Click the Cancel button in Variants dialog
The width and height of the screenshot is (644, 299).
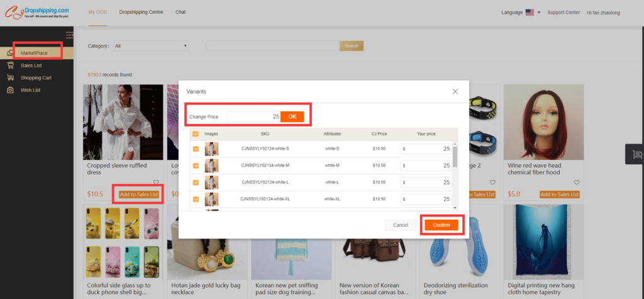coord(401,225)
